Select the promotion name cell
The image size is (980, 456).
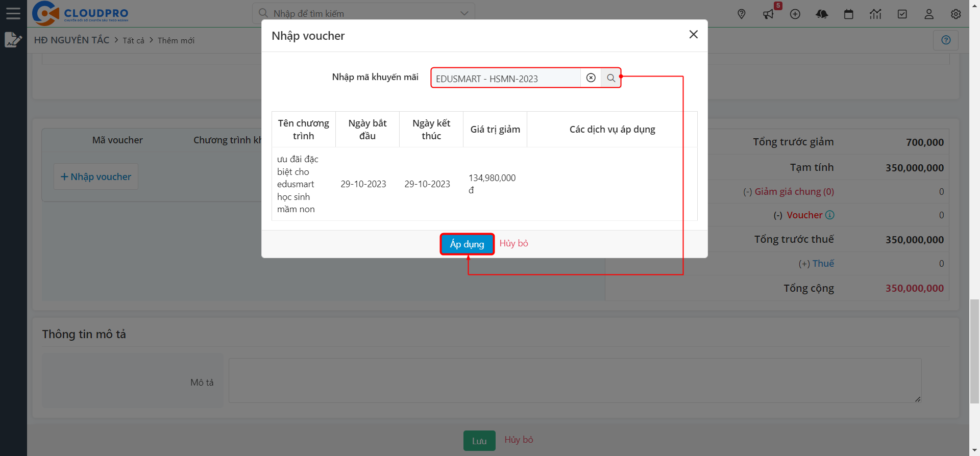tap(304, 184)
